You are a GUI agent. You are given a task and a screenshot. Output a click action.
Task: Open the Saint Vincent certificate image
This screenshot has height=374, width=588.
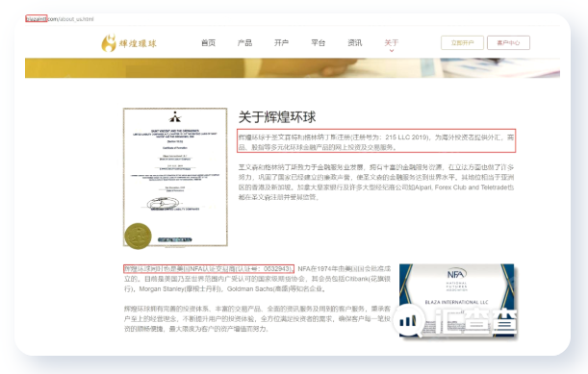175,177
